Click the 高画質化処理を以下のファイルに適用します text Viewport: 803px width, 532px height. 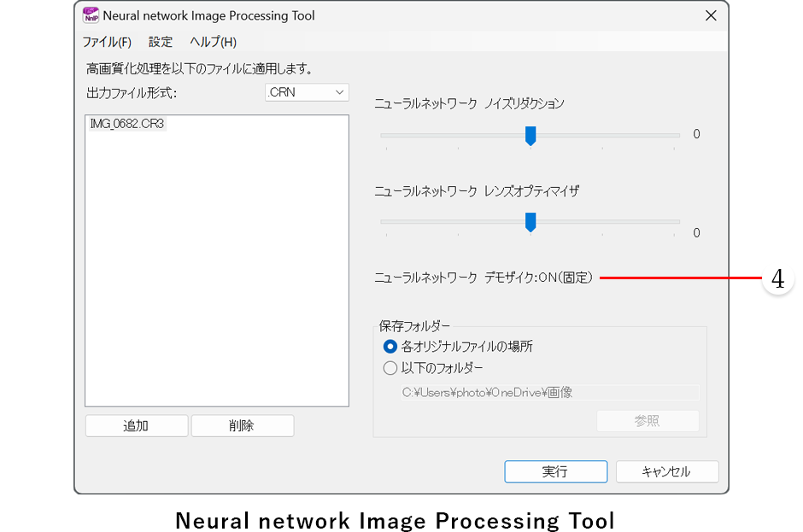(x=199, y=68)
